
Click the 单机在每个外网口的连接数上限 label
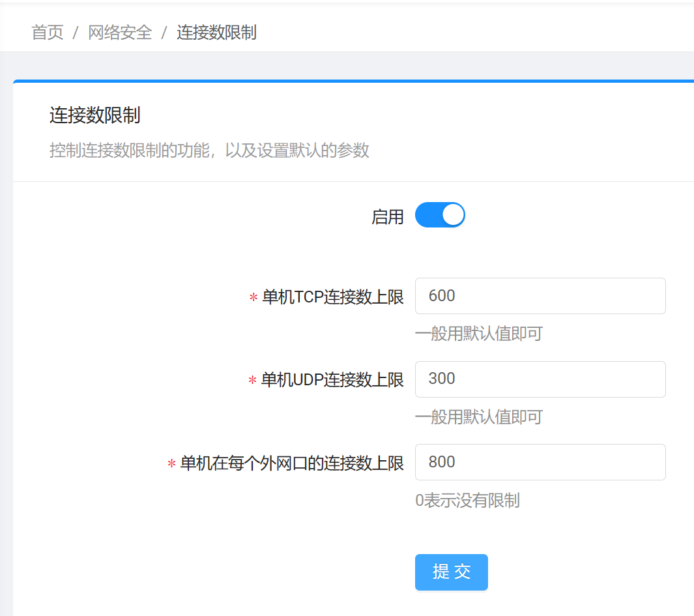click(292, 463)
